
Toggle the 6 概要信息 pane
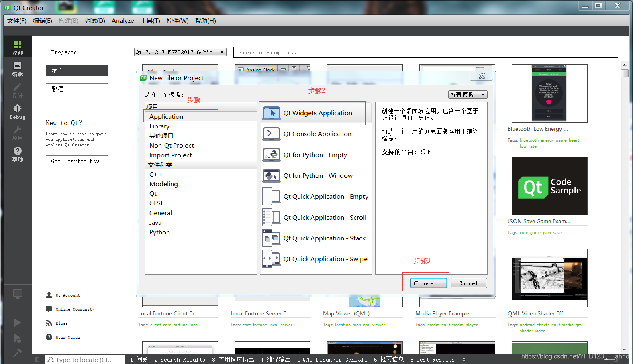pyautogui.click(x=389, y=360)
